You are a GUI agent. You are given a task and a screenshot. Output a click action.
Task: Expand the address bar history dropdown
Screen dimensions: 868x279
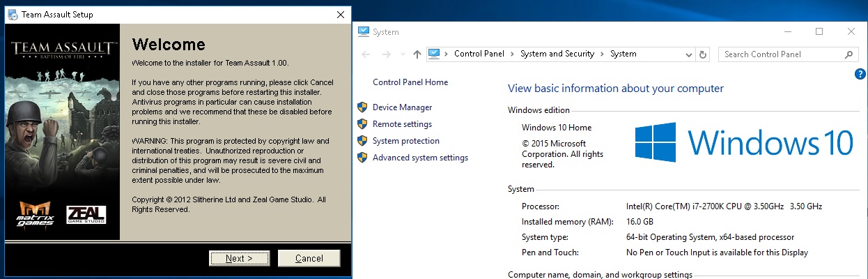688,54
